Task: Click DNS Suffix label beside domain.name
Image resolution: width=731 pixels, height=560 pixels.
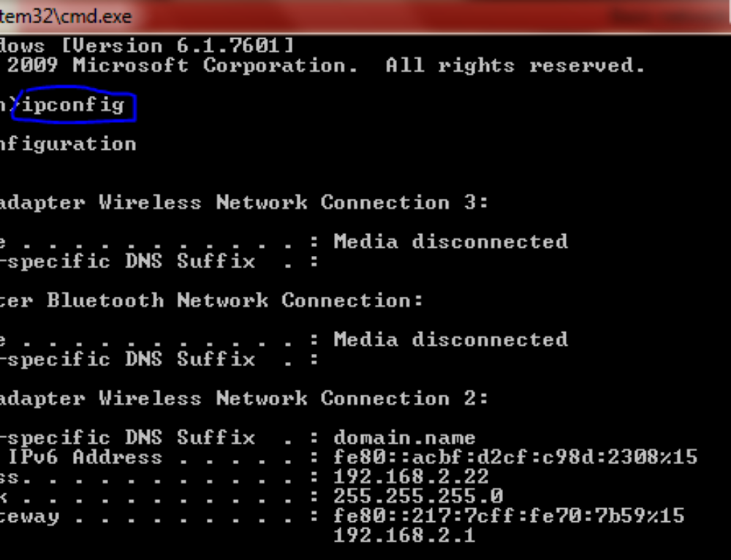Action: [190, 438]
